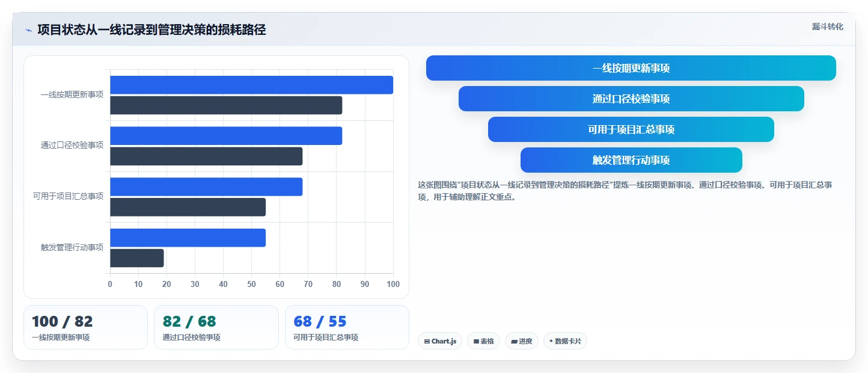
Task: Click the x-axis tick value 0
Action: [x=110, y=284]
